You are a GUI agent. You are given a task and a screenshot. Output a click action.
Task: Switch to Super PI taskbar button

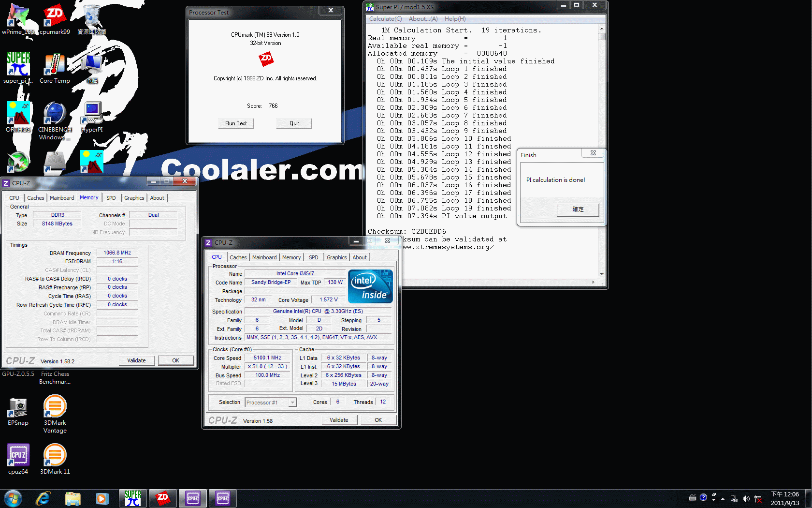click(133, 498)
